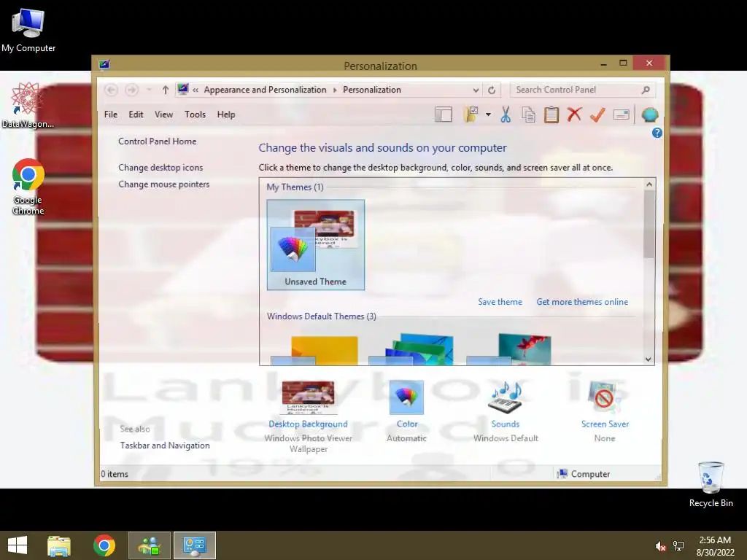Click the Cut scissors toolbar icon

(x=506, y=114)
